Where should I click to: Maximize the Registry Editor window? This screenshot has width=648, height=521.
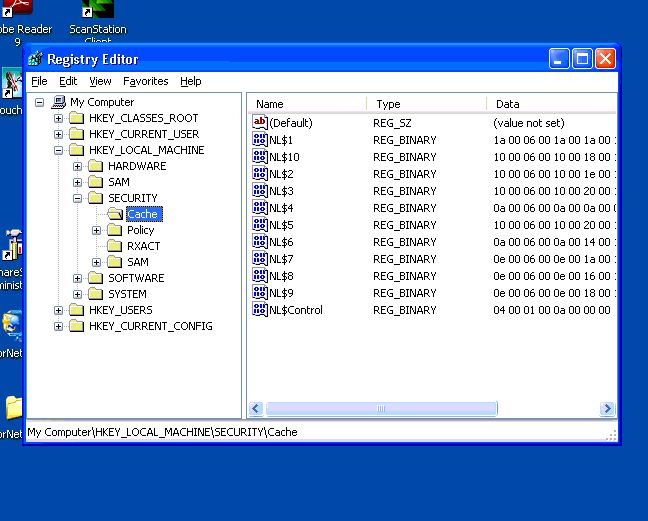tap(582, 59)
